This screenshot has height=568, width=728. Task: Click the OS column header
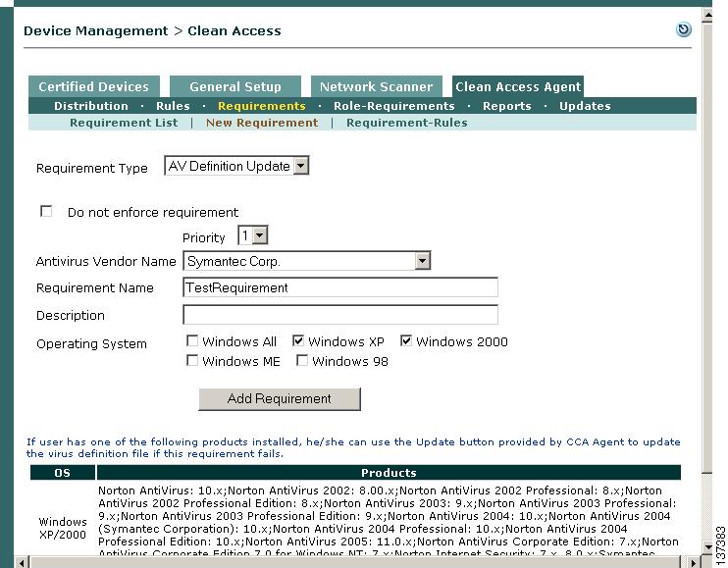(63, 473)
